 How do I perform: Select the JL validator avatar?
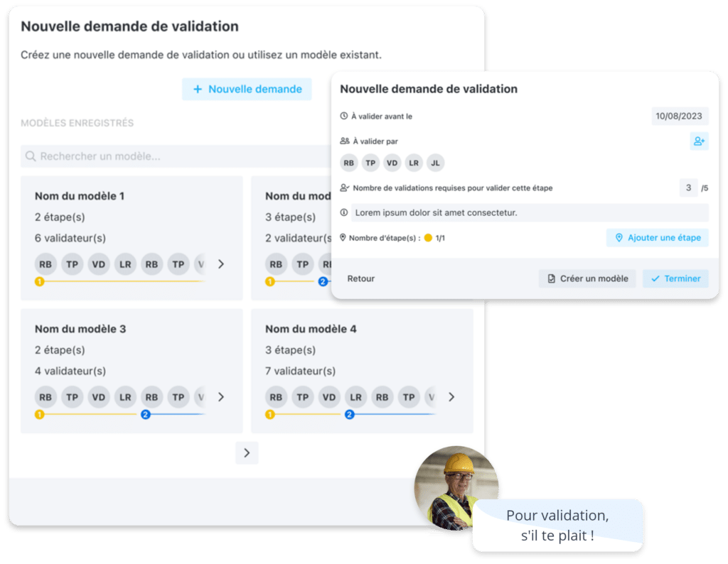(x=435, y=163)
